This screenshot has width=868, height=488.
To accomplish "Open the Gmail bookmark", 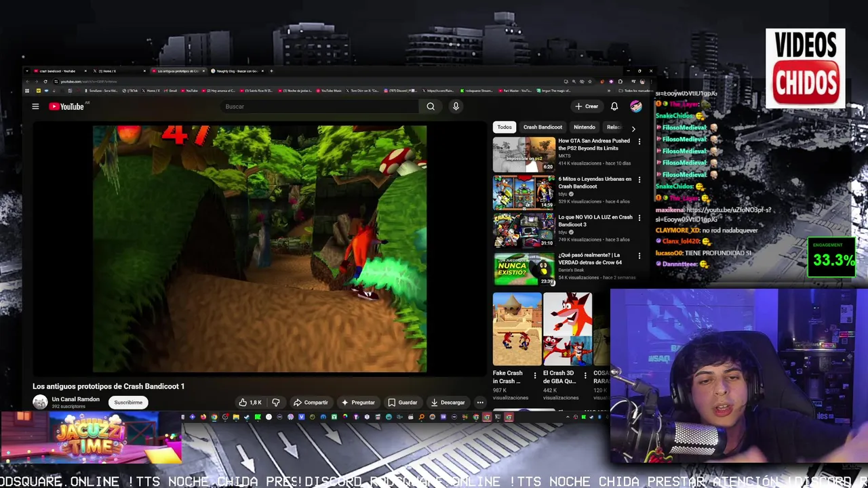I will pyautogui.click(x=170, y=90).
